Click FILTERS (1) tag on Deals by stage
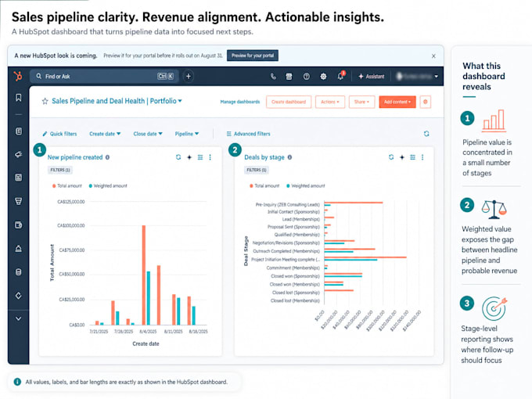532x399 pixels. coord(257,170)
